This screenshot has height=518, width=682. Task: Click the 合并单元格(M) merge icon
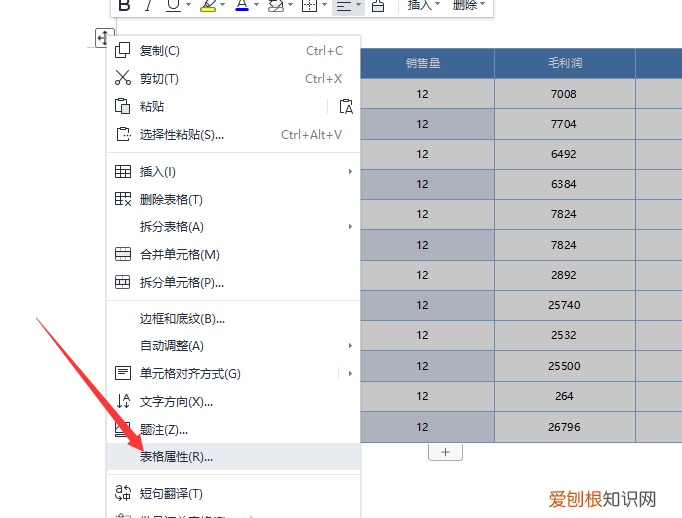click(x=123, y=254)
